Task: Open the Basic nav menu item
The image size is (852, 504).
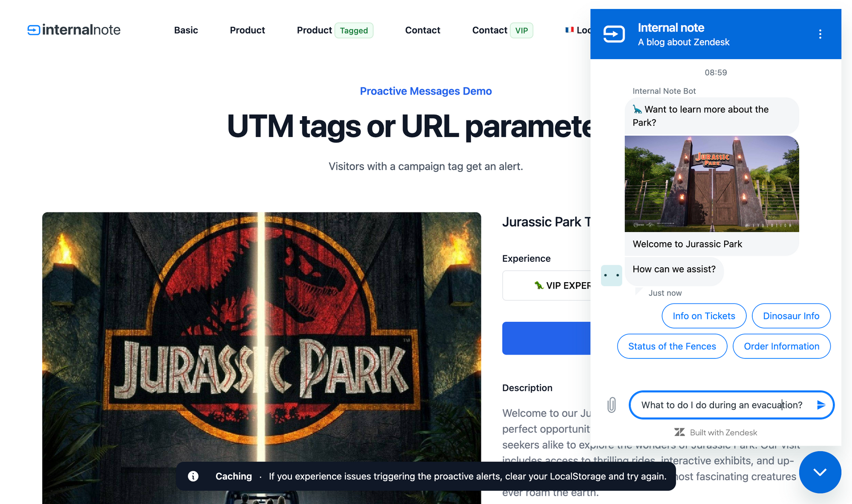Action: point(186,30)
